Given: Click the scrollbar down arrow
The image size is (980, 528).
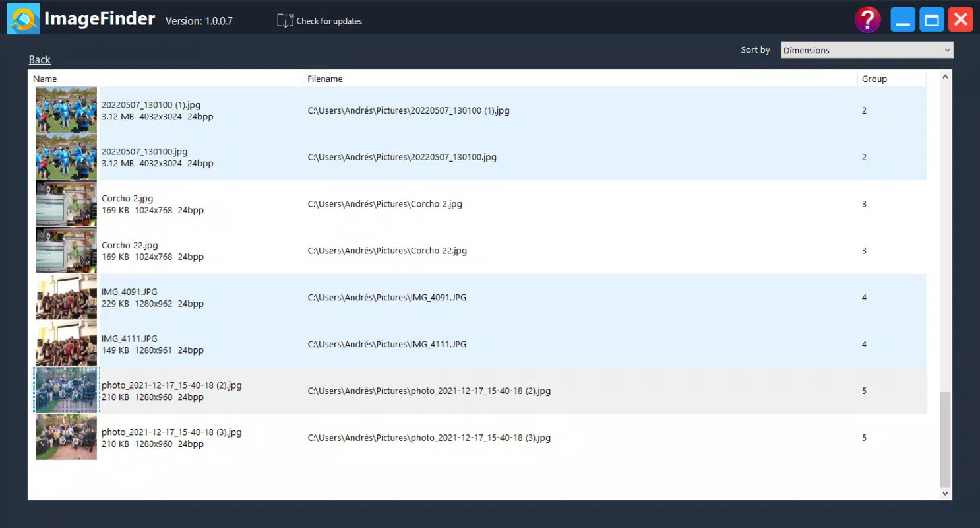Looking at the screenshot, I should click(945, 493).
